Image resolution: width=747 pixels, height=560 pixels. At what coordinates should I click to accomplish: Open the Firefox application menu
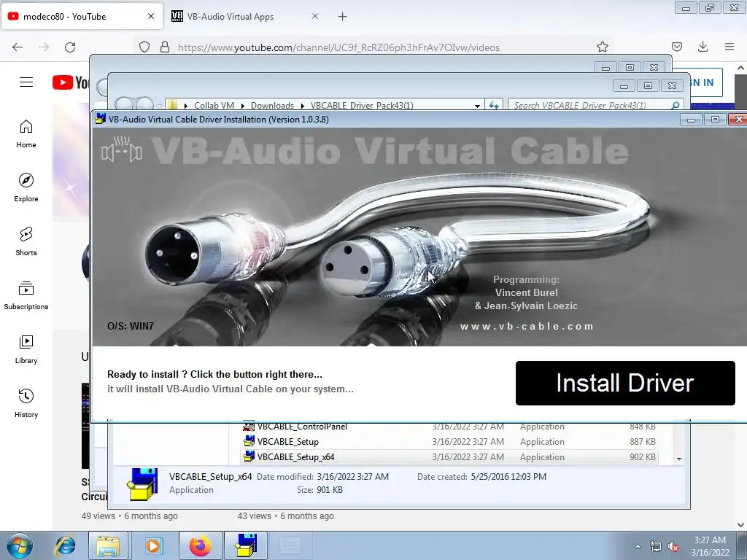[729, 47]
